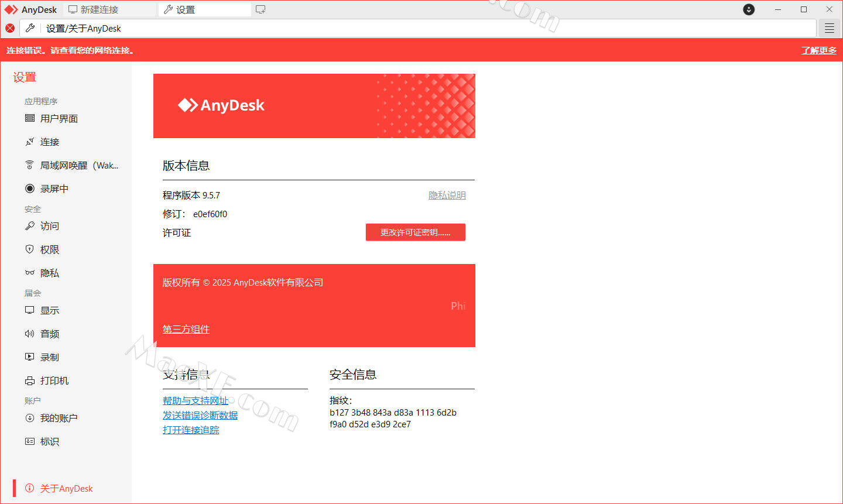Click the 指纹 label

[x=341, y=400]
